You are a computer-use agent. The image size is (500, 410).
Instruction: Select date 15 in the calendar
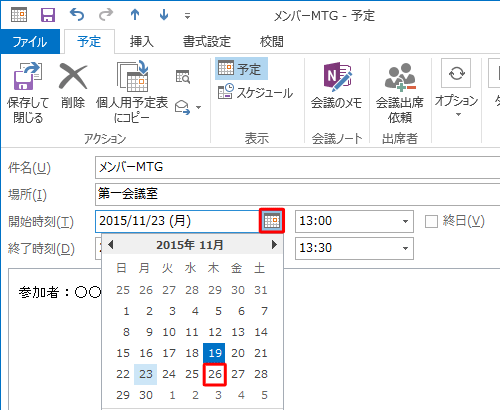coord(123,353)
